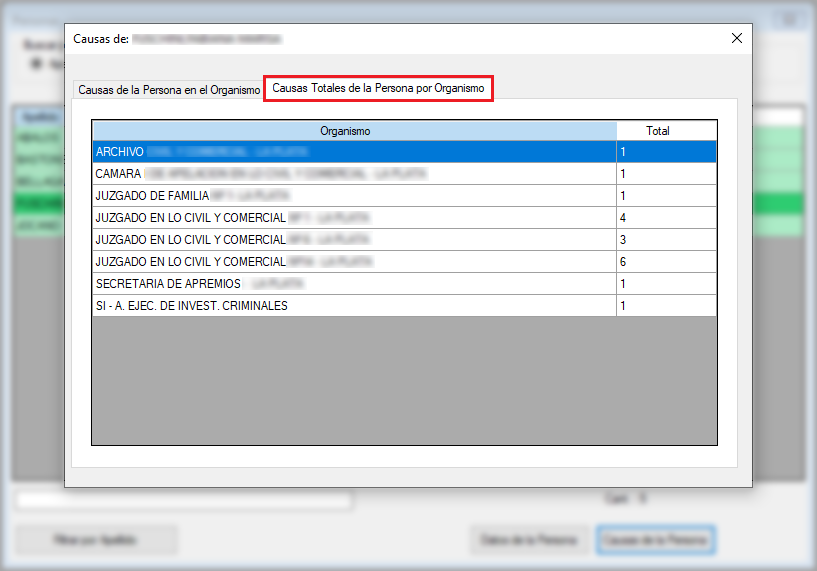Screen dimensions: 817x571
Task: Click the Total cell of JUZGADO DE FAMILIA
Action: [665, 196]
